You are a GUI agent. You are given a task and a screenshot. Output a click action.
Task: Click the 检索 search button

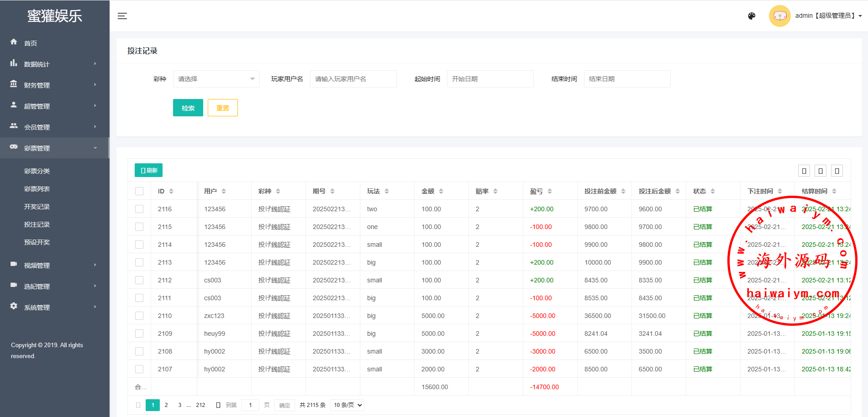pos(188,108)
